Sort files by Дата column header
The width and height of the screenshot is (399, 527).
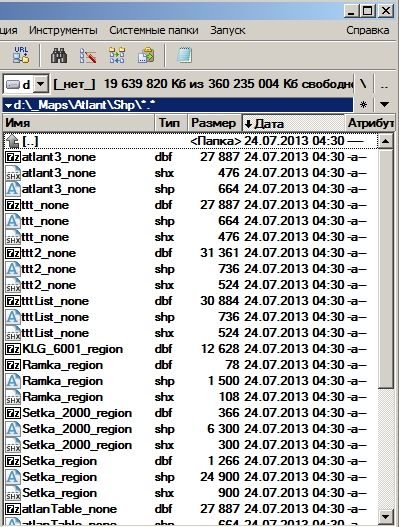(293, 123)
